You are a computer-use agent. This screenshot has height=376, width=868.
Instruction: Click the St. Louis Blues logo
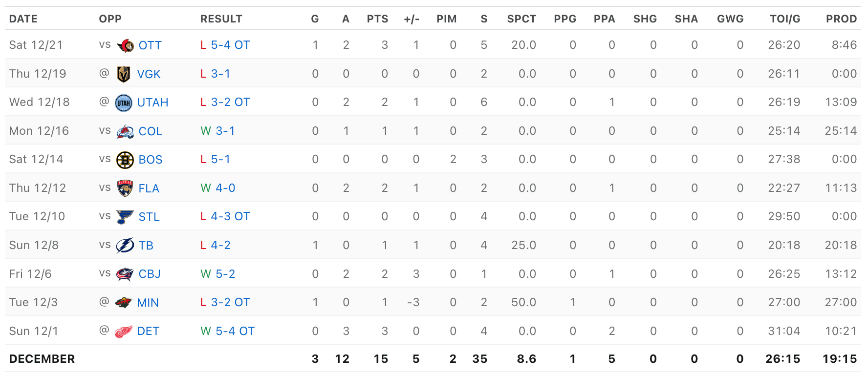tap(125, 217)
